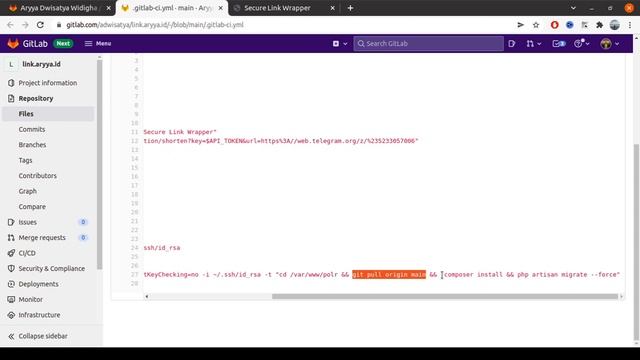The image size is (640, 360).
Task: Open user avatar account menu
Action: pyautogui.click(x=610, y=43)
